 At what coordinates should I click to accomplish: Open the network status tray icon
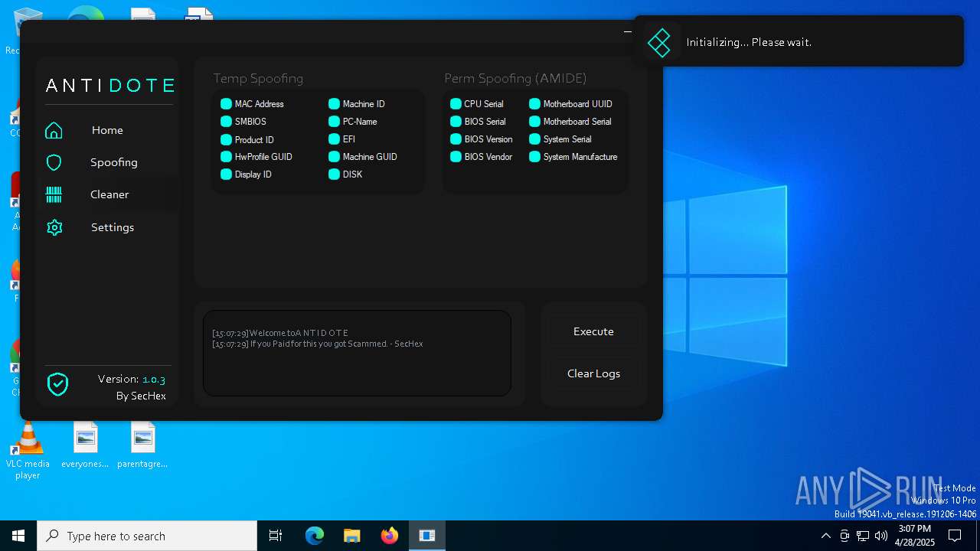tap(863, 536)
